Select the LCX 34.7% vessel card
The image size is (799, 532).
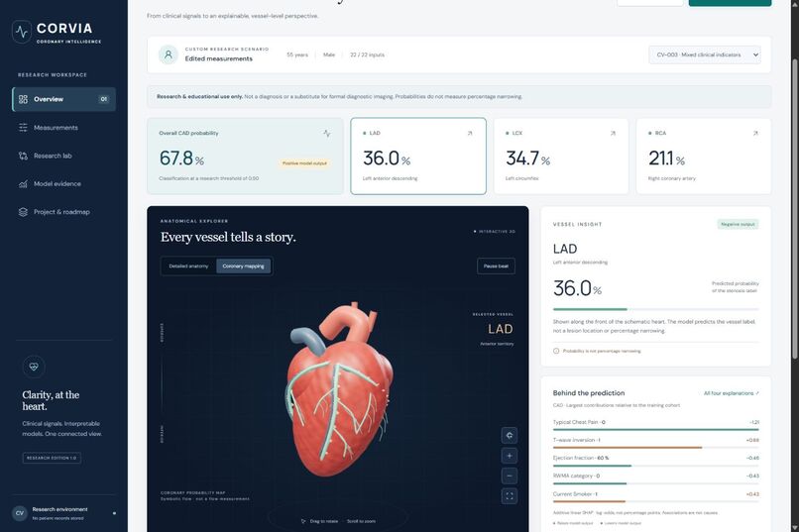tap(561, 156)
